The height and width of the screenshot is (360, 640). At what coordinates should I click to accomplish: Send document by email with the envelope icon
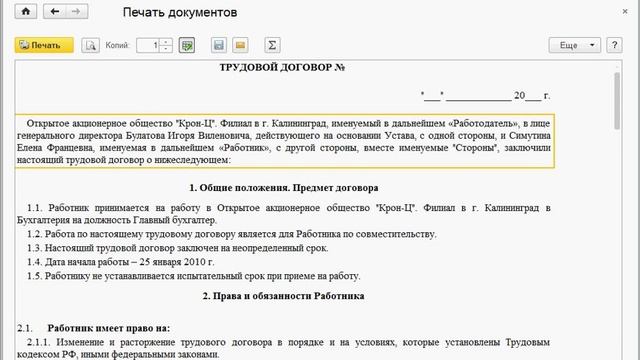pos(240,45)
